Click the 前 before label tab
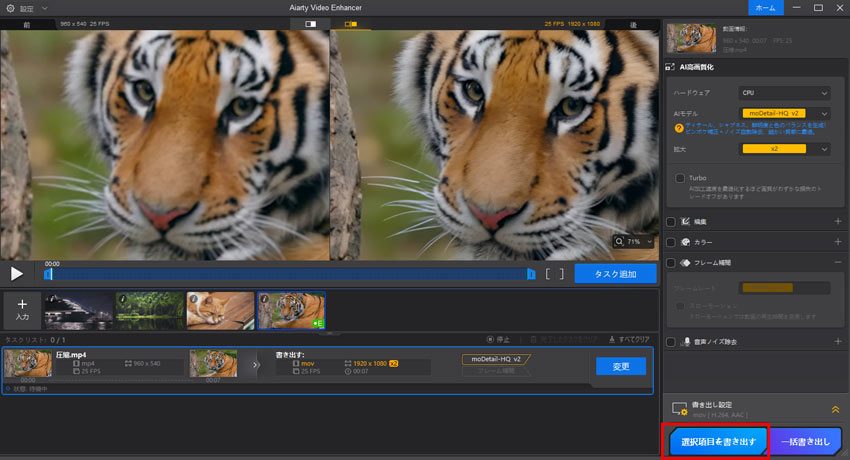This screenshot has height=460, width=850. [x=27, y=24]
